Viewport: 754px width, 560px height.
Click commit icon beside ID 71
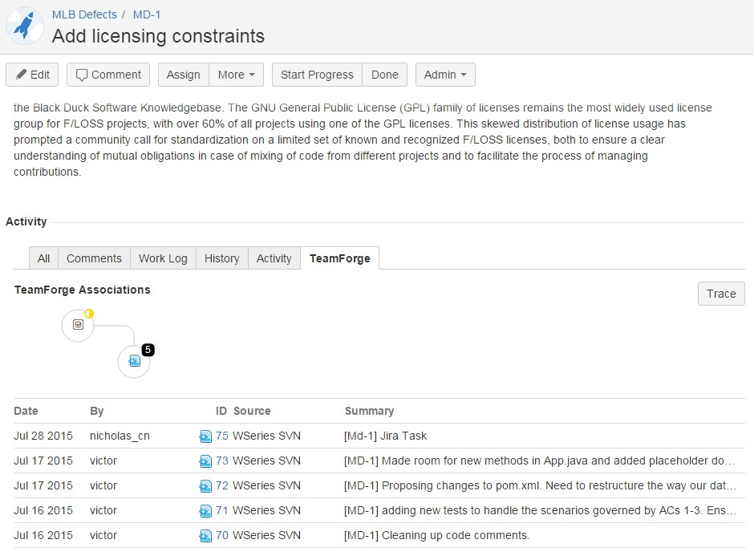[205, 511]
